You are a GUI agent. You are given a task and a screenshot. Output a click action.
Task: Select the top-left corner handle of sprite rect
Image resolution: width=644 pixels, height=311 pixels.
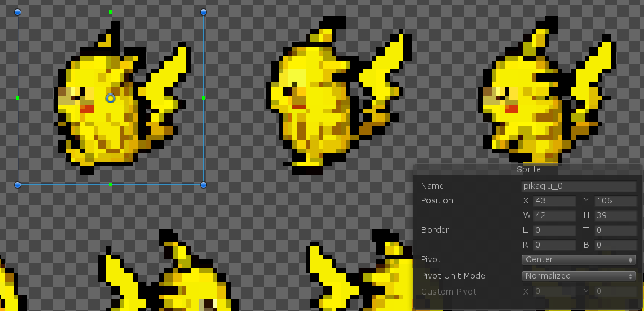click(18, 12)
